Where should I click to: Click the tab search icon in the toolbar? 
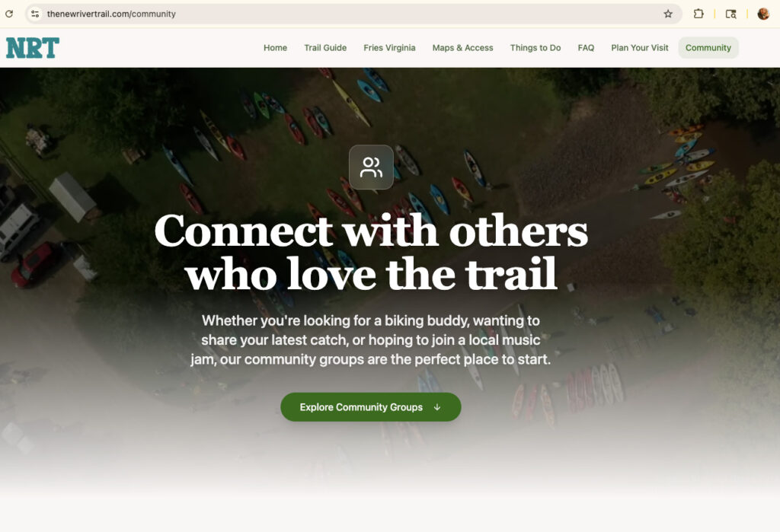pos(730,14)
